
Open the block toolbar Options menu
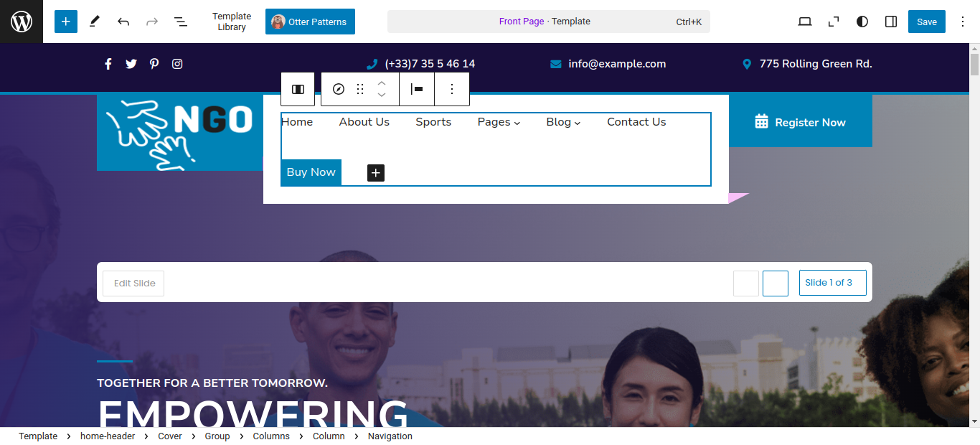point(452,89)
